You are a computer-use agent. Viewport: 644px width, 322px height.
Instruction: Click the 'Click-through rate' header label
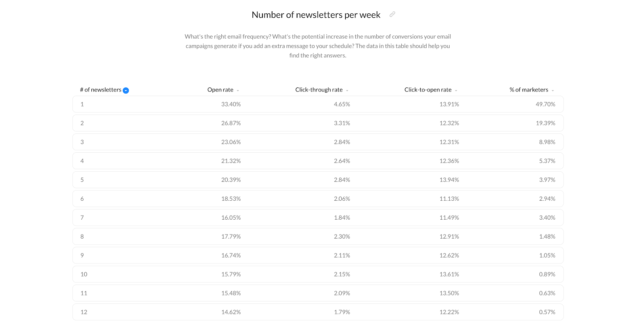pos(319,90)
